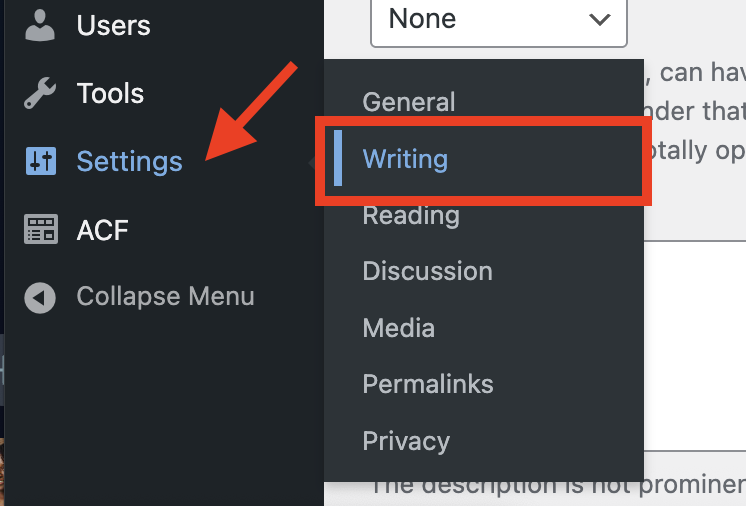Click the Collapse Menu text

click(x=165, y=297)
